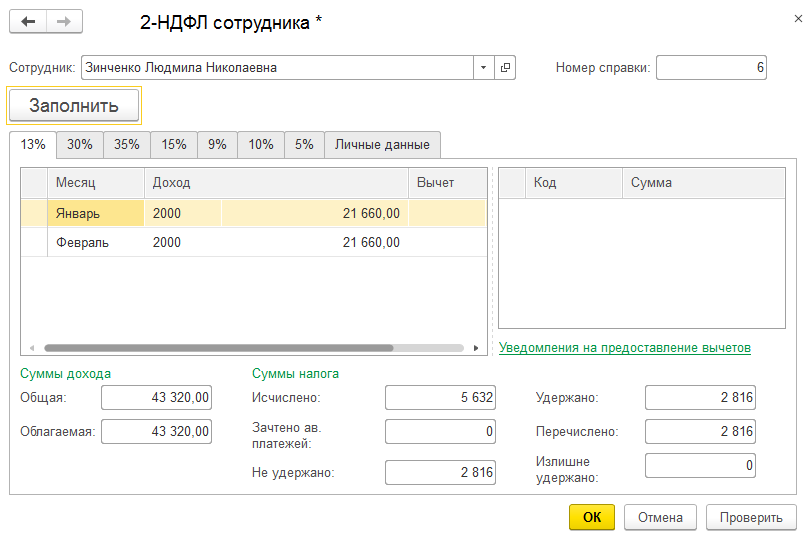812x539 pixels.
Task: Click the back navigation arrow
Action: pos(28,22)
